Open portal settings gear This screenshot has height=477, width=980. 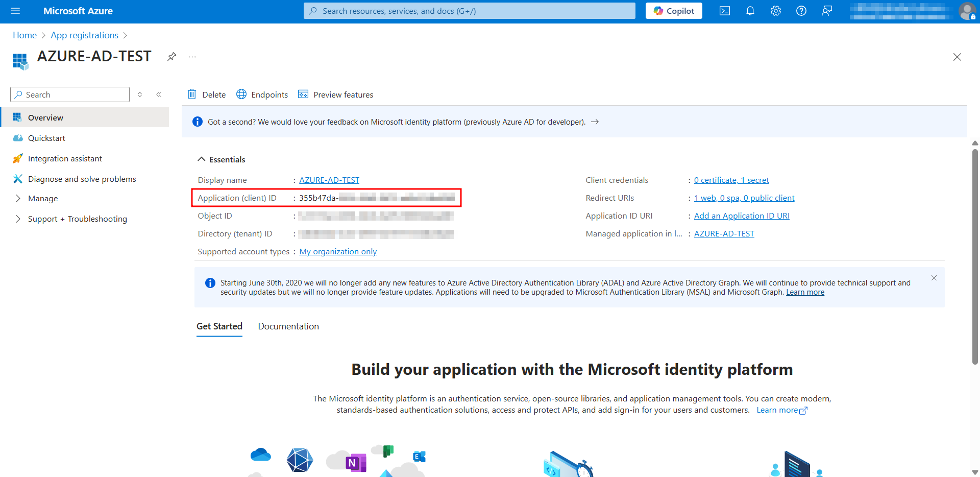click(776, 11)
